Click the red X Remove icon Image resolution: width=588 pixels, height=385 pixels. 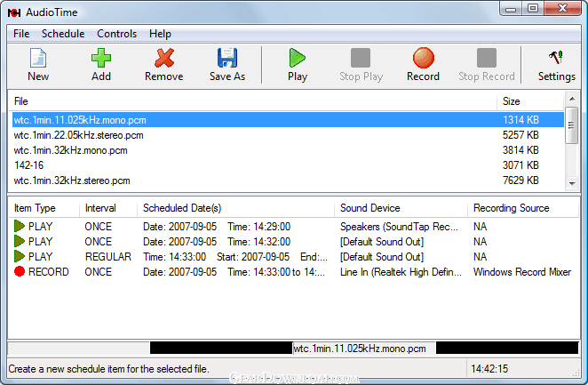coord(164,58)
